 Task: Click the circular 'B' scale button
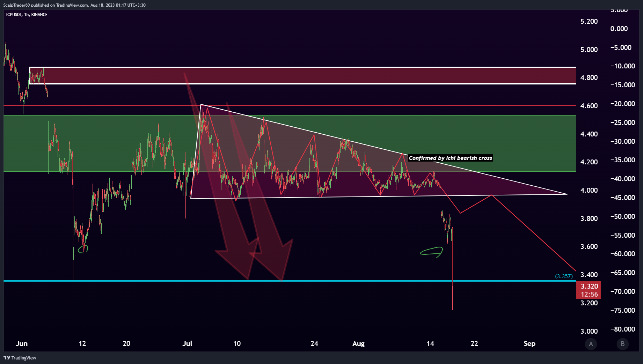tap(622, 344)
